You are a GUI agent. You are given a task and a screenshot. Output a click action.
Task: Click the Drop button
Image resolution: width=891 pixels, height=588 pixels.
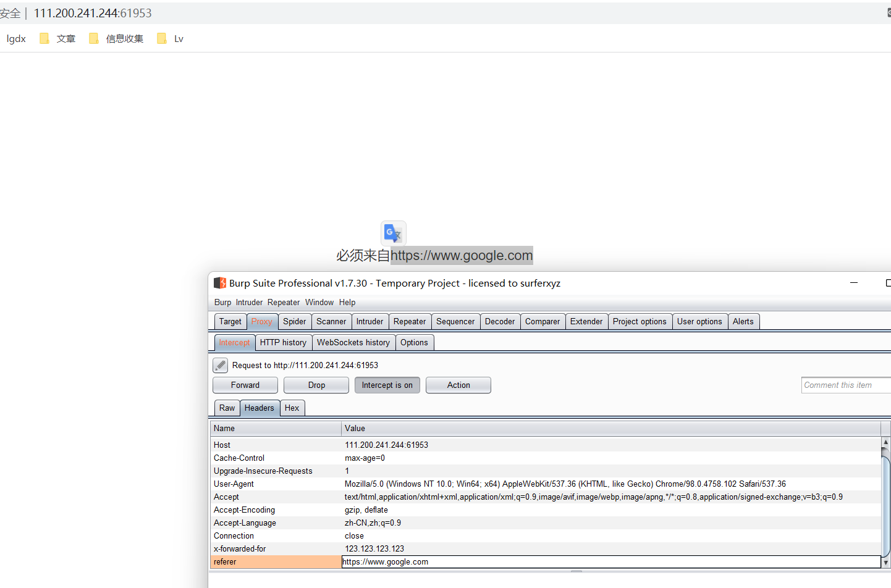click(316, 385)
